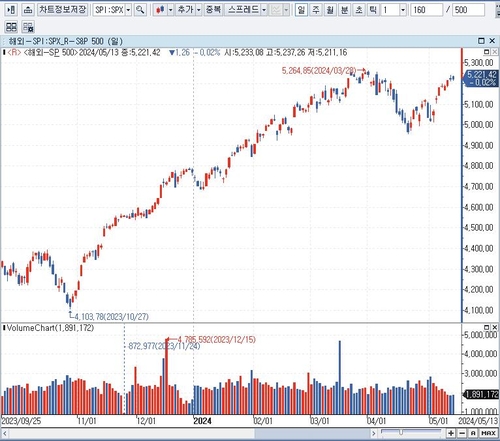The width and height of the screenshot is (500, 441).
Task: Open the symbol search magnifier
Action: (140, 10)
